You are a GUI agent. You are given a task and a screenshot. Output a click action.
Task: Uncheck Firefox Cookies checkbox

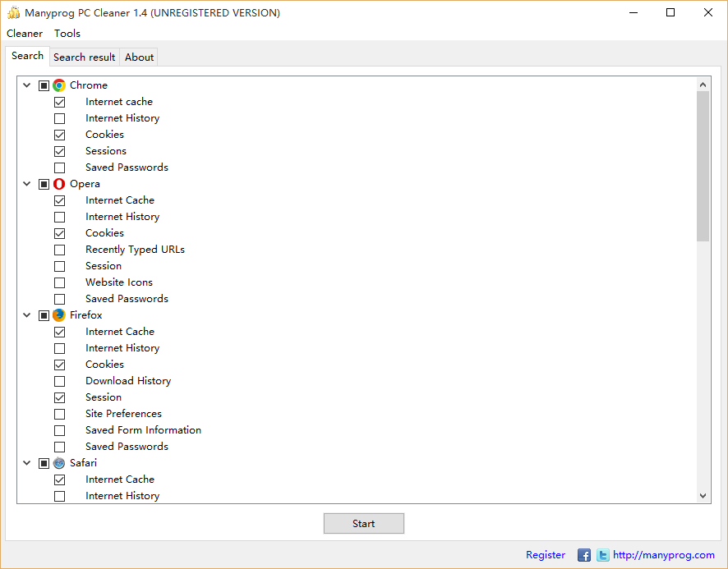point(59,365)
